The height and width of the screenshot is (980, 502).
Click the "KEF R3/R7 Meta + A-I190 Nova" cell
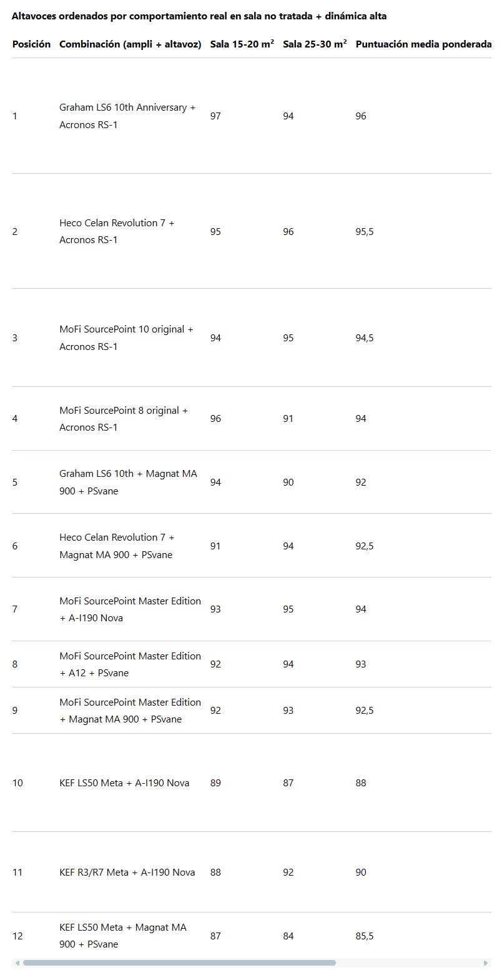[x=127, y=872]
